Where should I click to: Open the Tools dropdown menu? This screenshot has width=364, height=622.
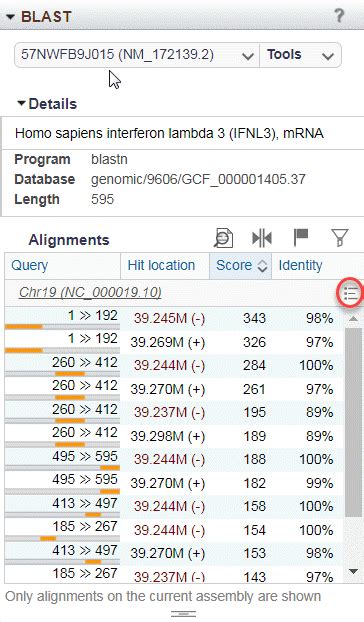point(300,55)
